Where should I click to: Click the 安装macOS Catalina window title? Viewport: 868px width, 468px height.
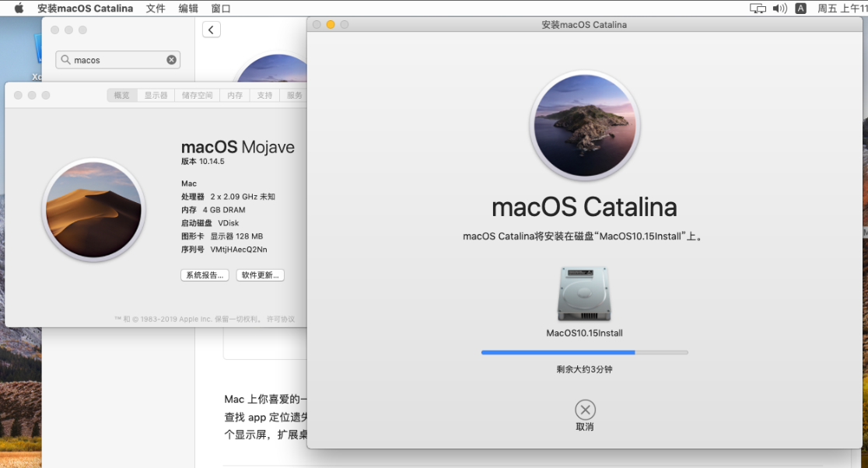[584, 25]
